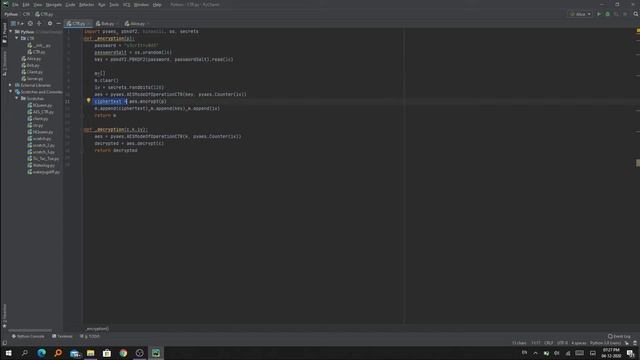Hide the Project panel with minus icon
This screenshot has width=640, height=360.
click(58, 24)
